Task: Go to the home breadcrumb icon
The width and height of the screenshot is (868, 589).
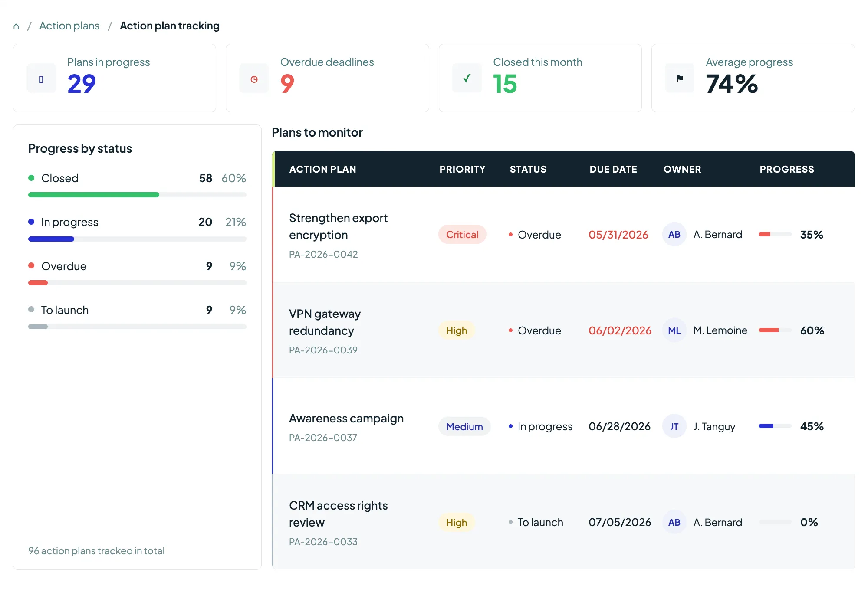Action: 16,26
